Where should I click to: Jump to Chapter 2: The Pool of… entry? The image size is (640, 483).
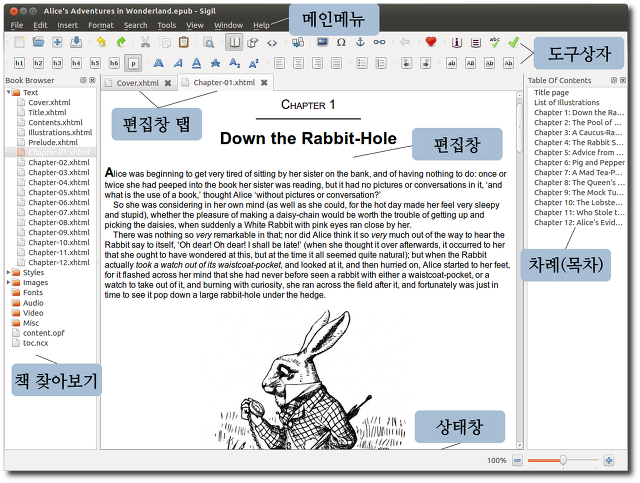point(578,122)
